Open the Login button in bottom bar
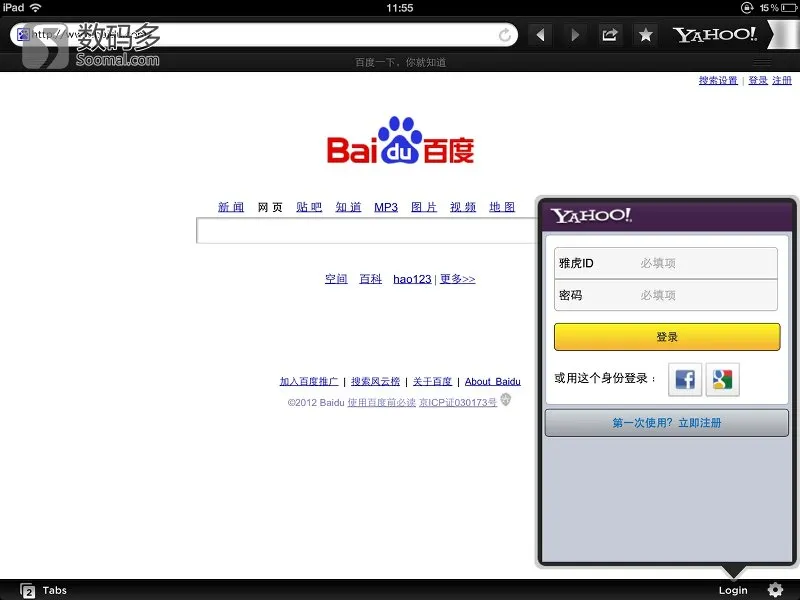800x600 pixels. pyautogui.click(x=733, y=590)
